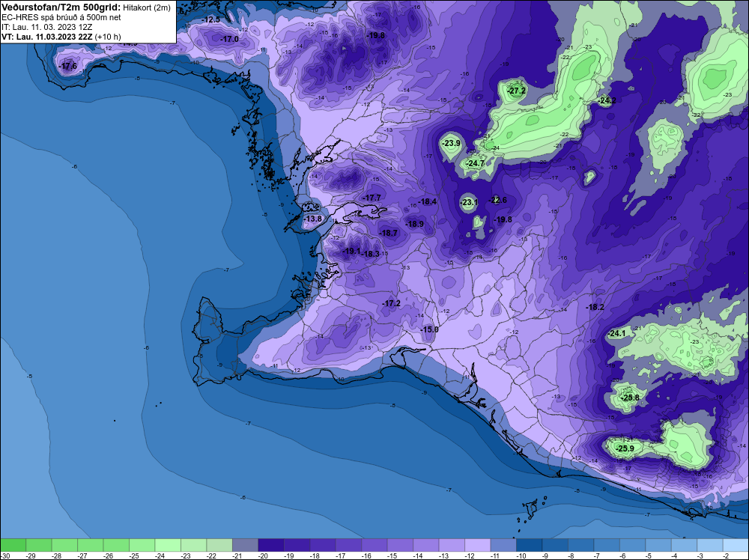Click the gray legend swatch labeled -21
The width and height of the screenshot is (749, 560).
pyautogui.click(x=245, y=545)
